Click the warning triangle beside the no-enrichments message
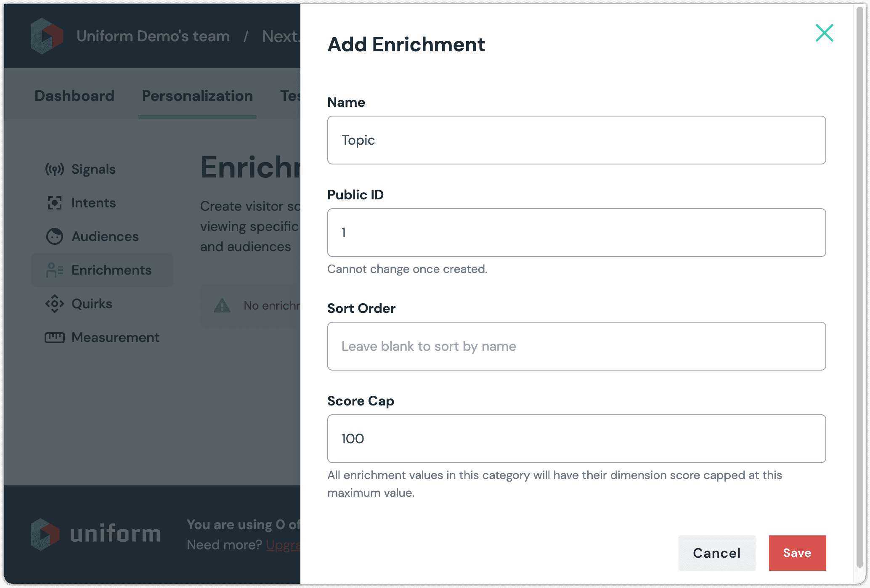The height and width of the screenshot is (588, 870). click(222, 305)
